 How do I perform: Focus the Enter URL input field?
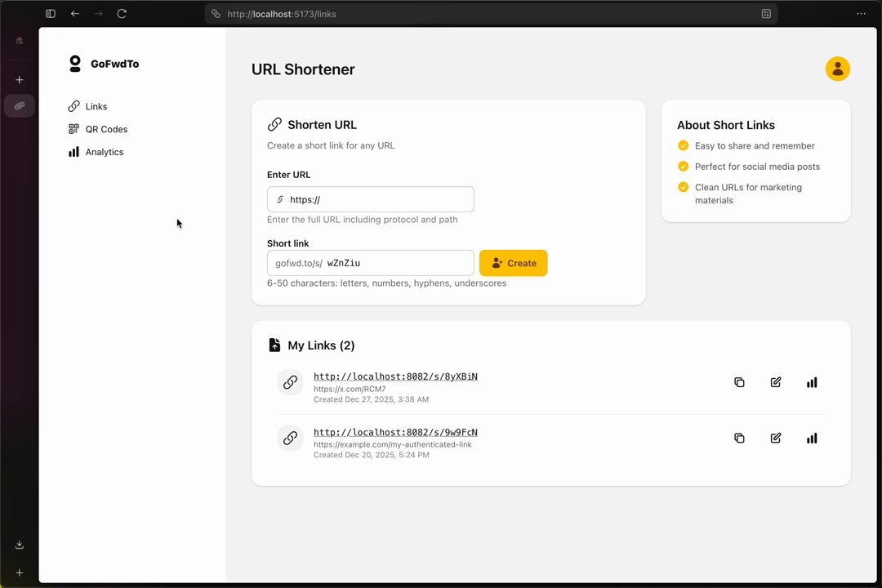[x=378, y=199]
